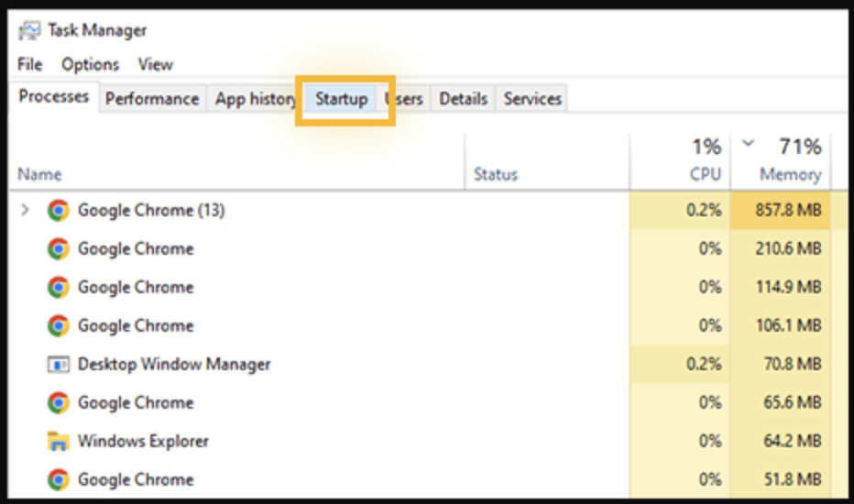Screen dimensions: 854x504
Task: Click the sort arrow above Memory percentage
Action: [x=749, y=143]
